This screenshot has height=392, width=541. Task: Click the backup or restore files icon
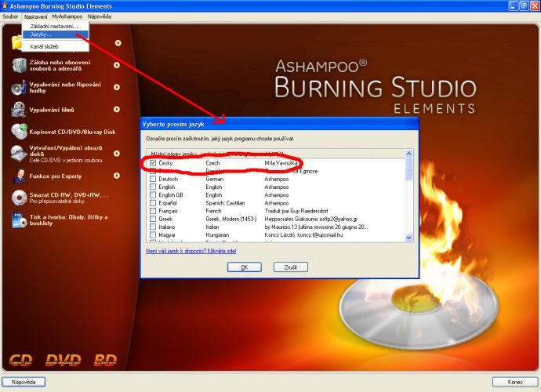(x=19, y=65)
